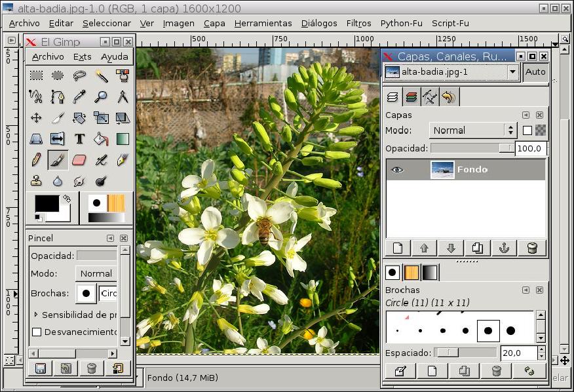Click the Auto button
574x392 pixels.
click(x=535, y=72)
